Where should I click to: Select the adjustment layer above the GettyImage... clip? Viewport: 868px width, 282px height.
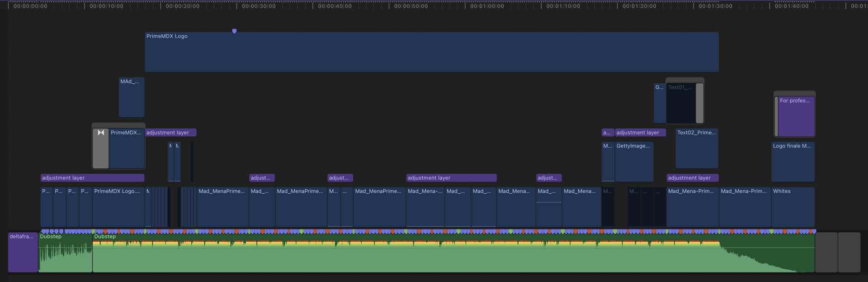coord(640,133)
